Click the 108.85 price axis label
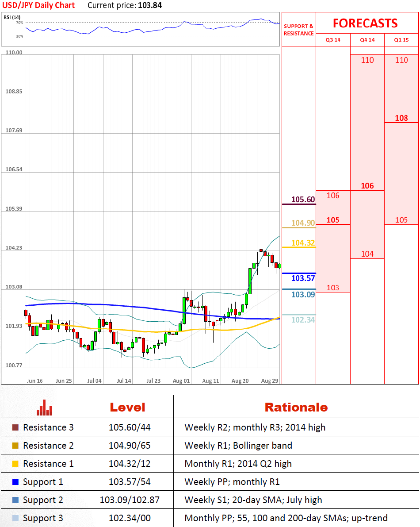 (x=14, y=92)
